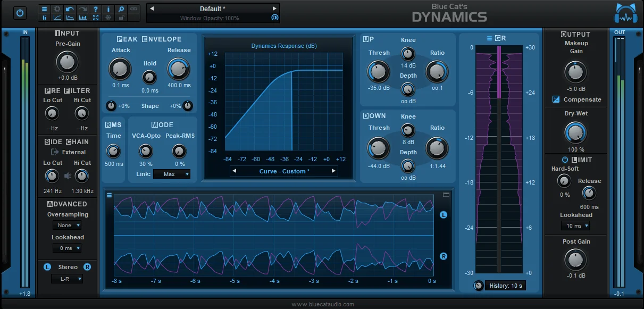Switch to the next preset with right arrow
Image resolution: width=644 pixels, height=309 pixels.
pyautogui.click(x=274, y=9)
